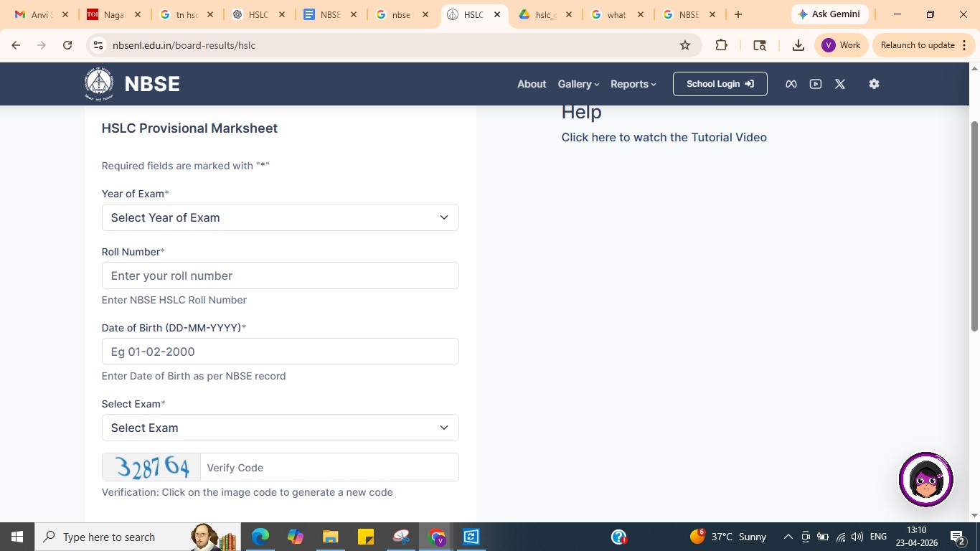Image resolution: width=980 pixels, height=551 pixels.
Task: Open the About page
Action: pos(532,84)
